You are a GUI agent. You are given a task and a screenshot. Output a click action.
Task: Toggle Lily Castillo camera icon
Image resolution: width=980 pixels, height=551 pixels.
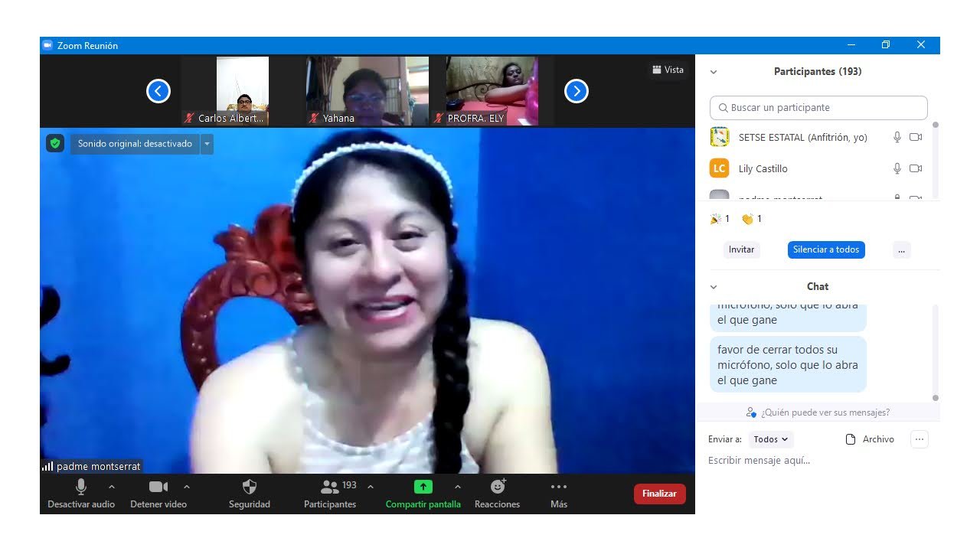coord(916,168)
